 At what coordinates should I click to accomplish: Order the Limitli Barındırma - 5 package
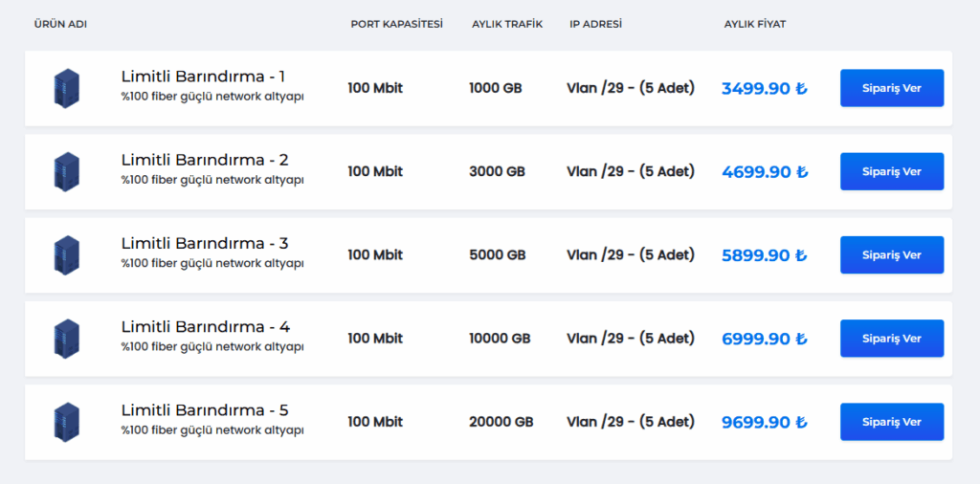coord(891,422)
